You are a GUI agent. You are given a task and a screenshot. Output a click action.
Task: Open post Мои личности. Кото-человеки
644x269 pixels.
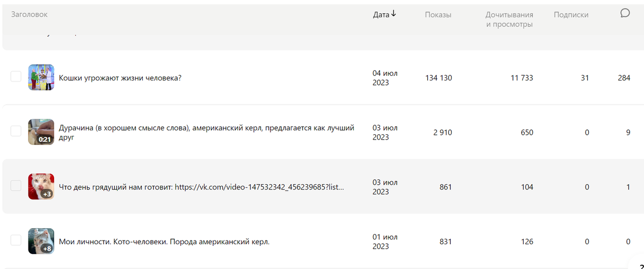click(x=164, y=242)
